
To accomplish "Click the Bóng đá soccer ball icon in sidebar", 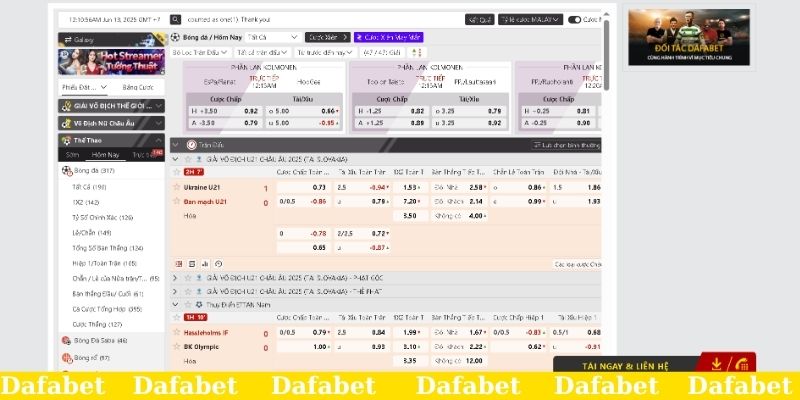I will [x=67, y=170].
